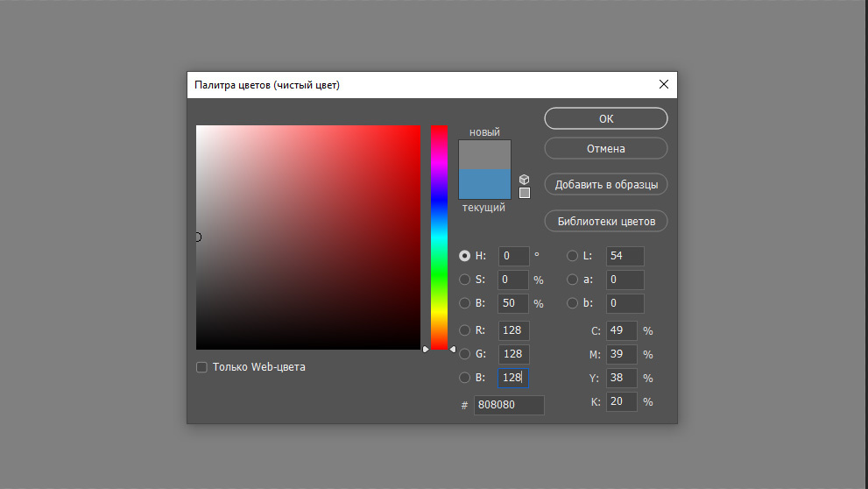Click in the vertical hue spectrum slider
Screen dimensions: 868x489
point(439,237)
